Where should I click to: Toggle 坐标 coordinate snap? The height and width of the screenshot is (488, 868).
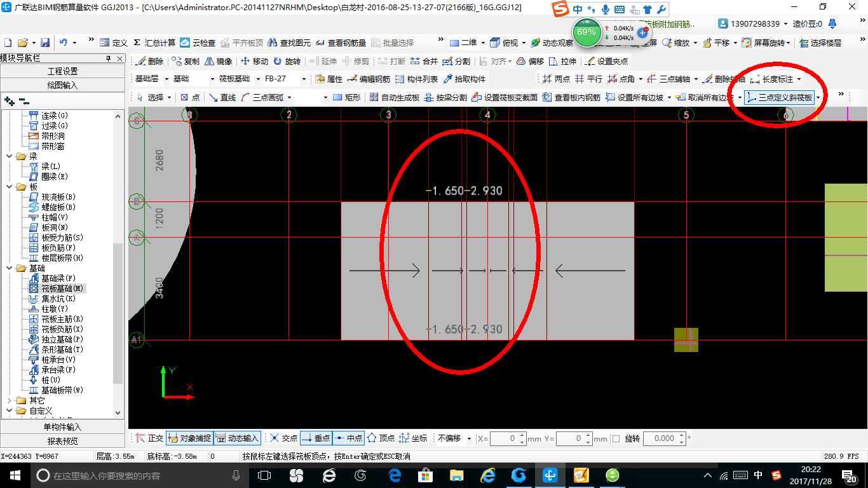414,438
